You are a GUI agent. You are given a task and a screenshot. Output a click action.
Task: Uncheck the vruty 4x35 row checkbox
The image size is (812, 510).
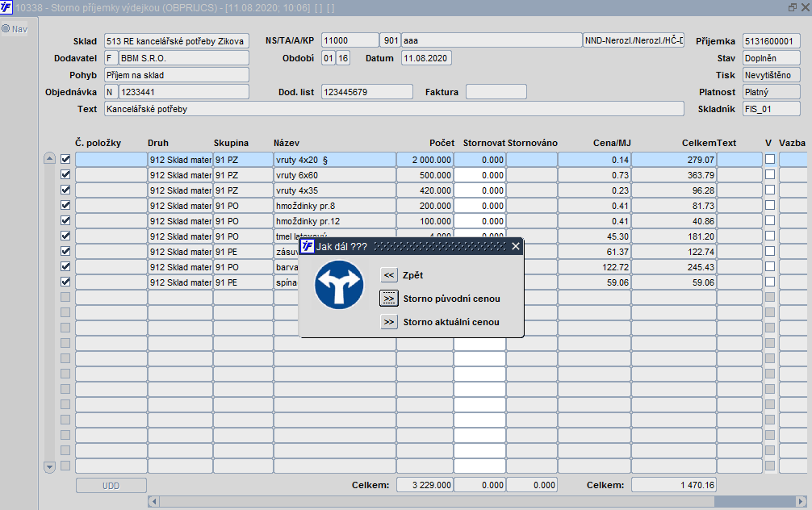tap(65, 190)
